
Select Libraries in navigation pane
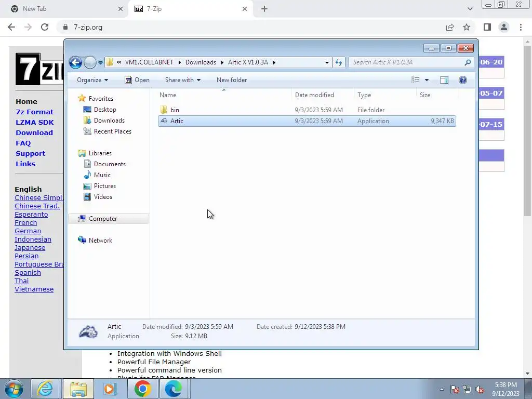[x=100, y=153]
